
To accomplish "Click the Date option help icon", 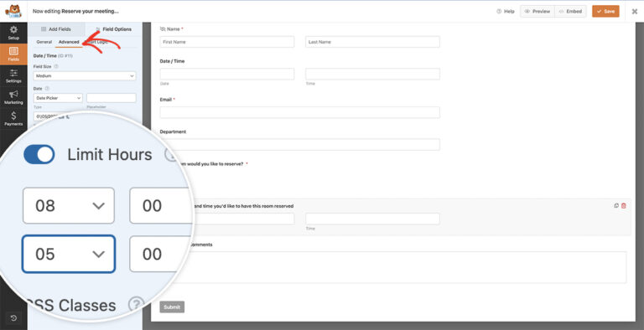I will point(47,89).
